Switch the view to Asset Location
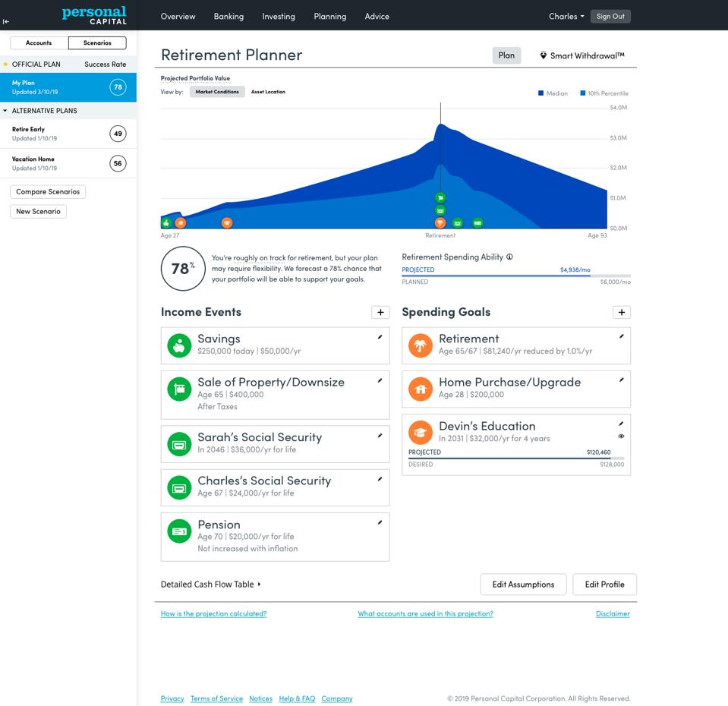 268,92
